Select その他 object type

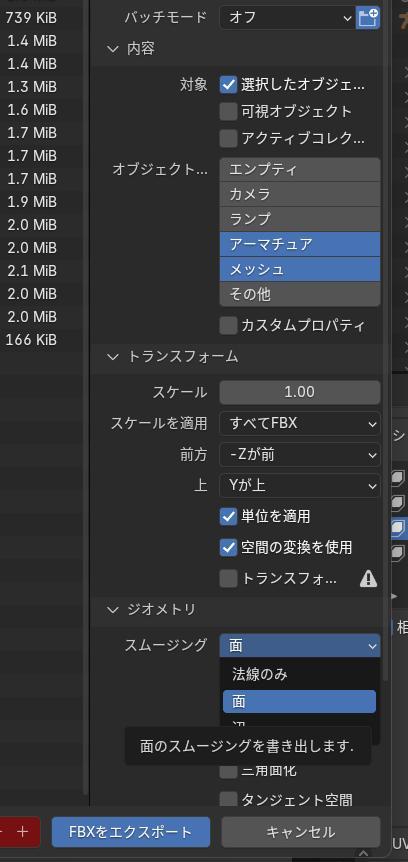click(x=300, y=294)
